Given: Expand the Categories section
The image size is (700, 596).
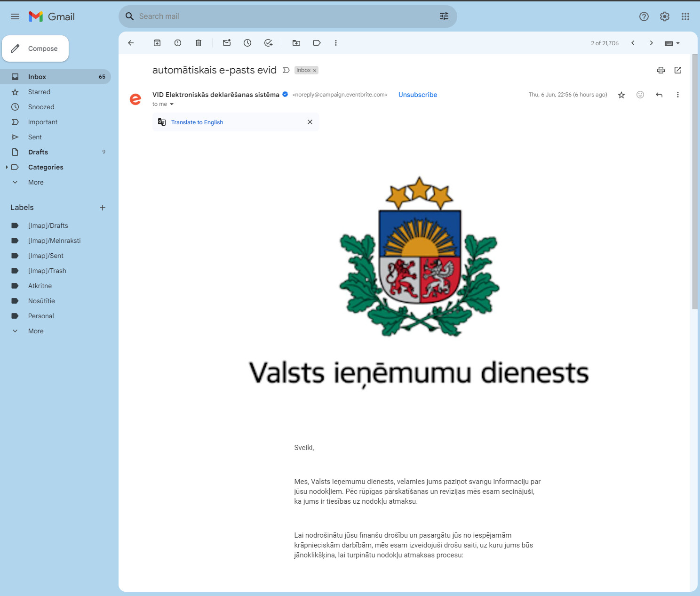Looking at the screenshot, I should pyautogui.click(x=7, y=167).
